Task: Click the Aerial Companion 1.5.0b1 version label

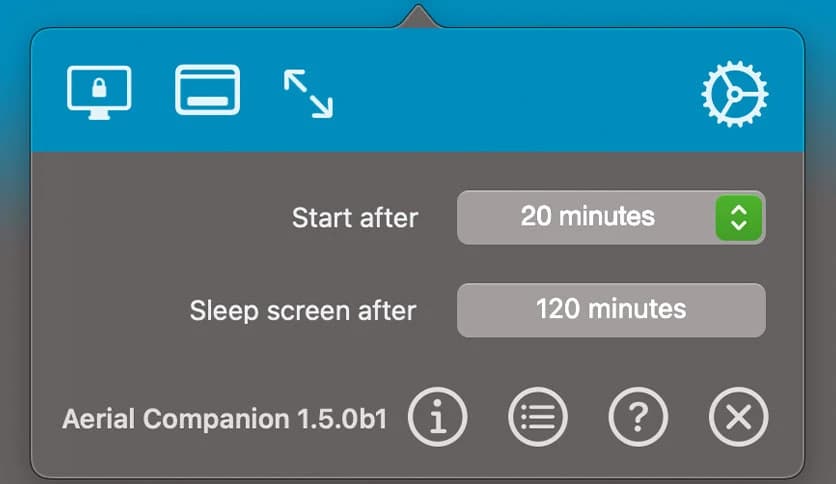Action: (x=225, y=418)
